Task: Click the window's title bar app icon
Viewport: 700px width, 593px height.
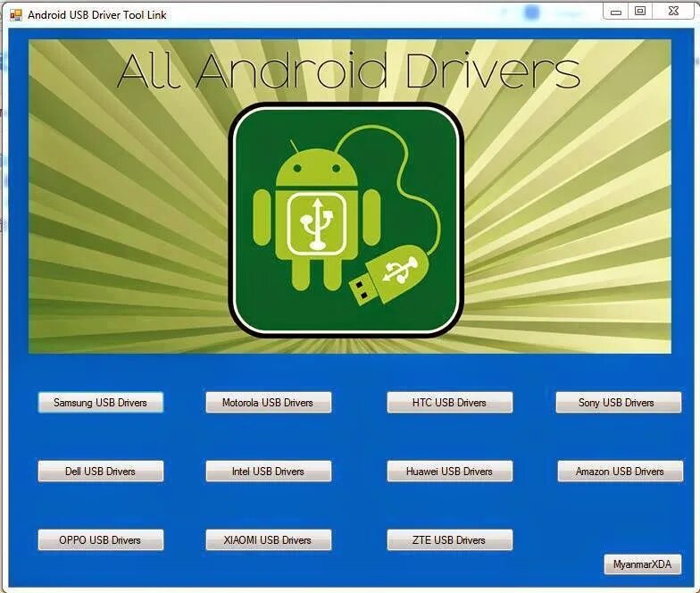Action: pyautogui.click(x=16, y=15)
